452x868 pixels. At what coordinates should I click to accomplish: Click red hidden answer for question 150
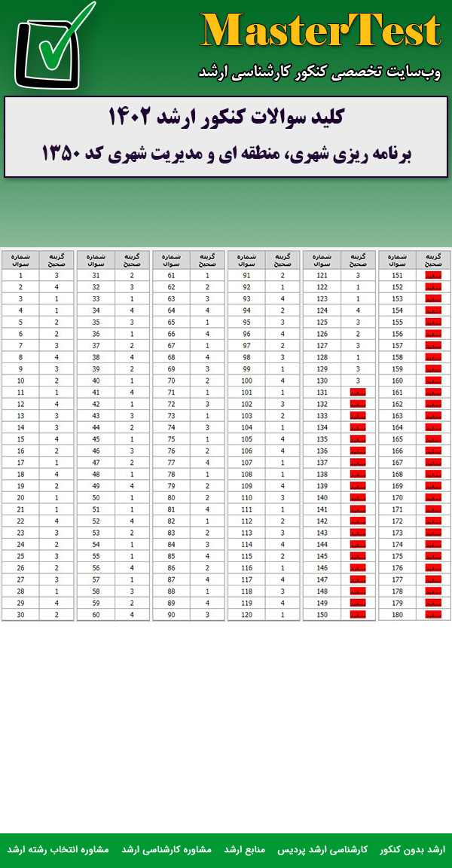point(358,615)
